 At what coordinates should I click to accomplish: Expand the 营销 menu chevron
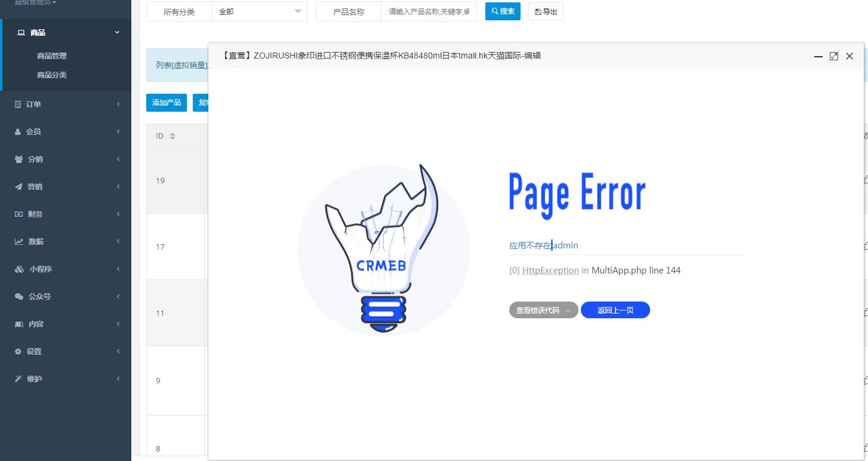pyautogui.click(x=118, y=186)
